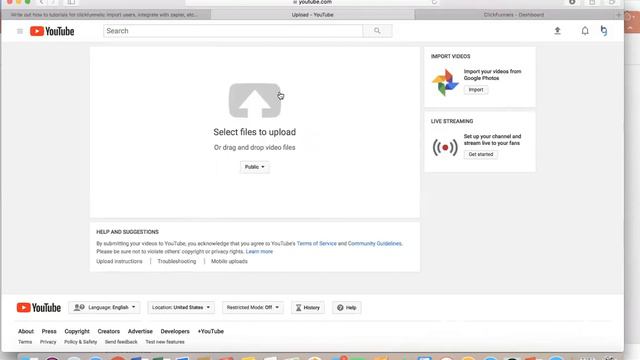
Task: Click the Help button in footer
Action: coord(347,307)
